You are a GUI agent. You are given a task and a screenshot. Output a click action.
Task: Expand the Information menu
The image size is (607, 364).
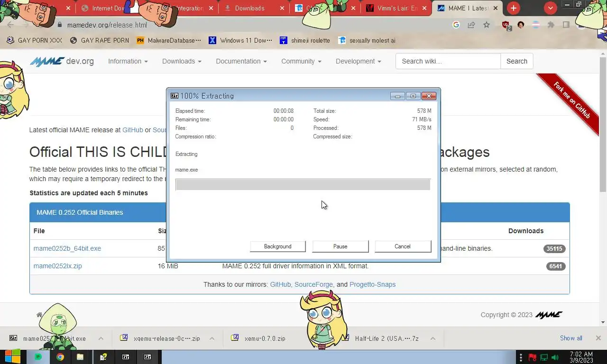coord(128,61)
